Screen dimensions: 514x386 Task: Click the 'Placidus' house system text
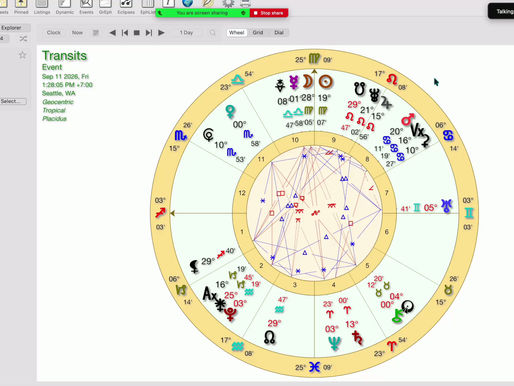click(x=54, y=119)
